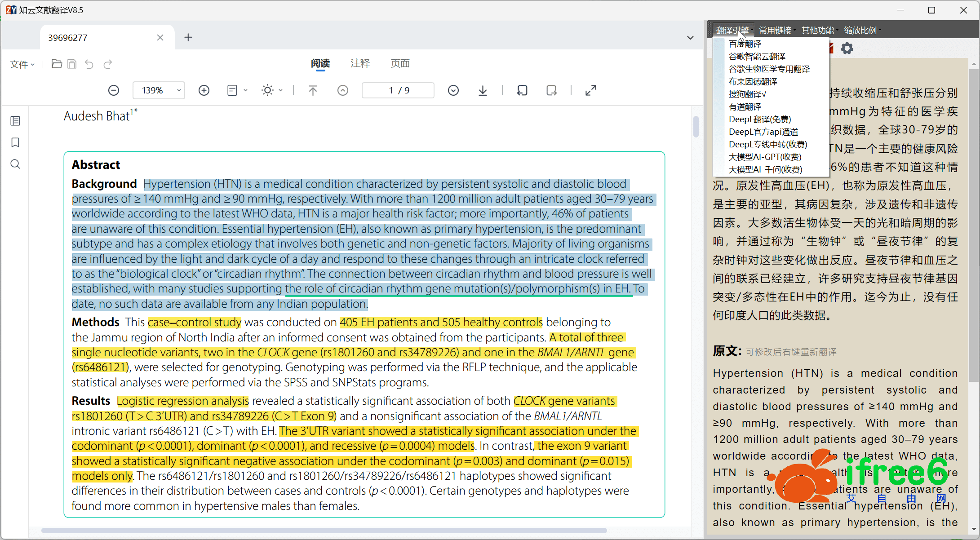Click the zoom in plus icon
980x540 pixels.
pos(204,90)
